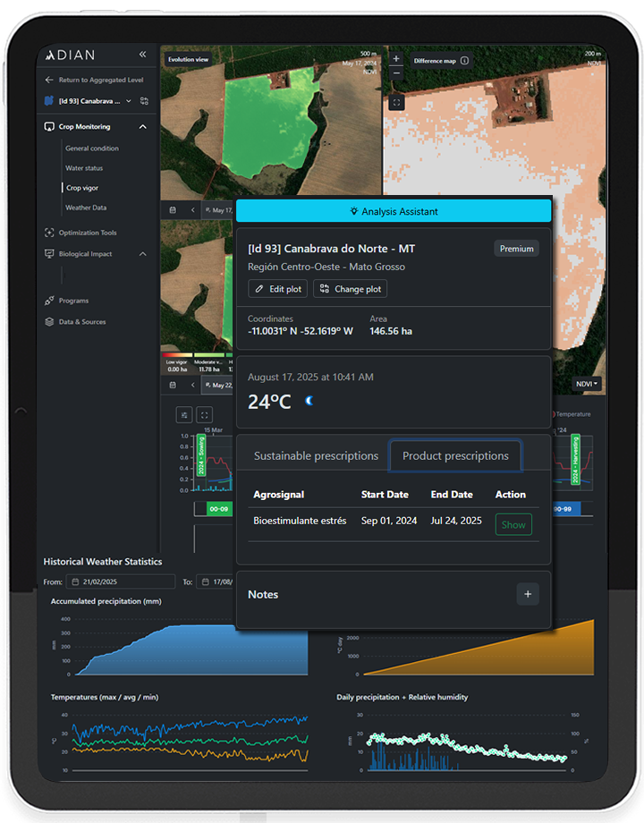The width and height of the screenshot is (644, 823).
Task: Open calendar icon under lower evolution map
Action: point(173,385)
